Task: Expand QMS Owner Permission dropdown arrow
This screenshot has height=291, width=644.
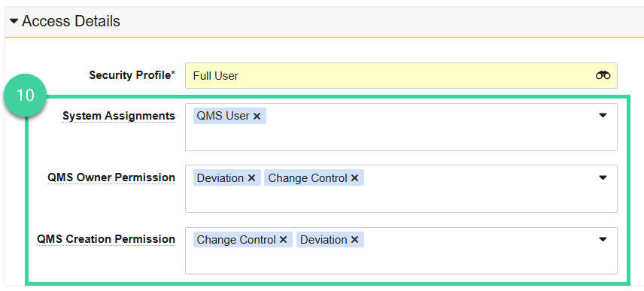Action: pos(603,177)
